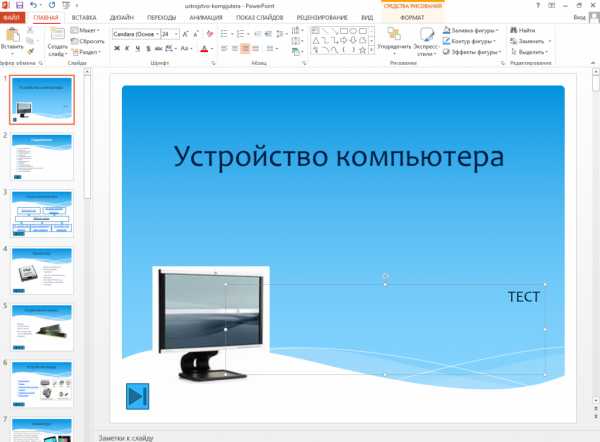Toggle bold Ж formatting
The image size is (600, 442).
point(117,49)
